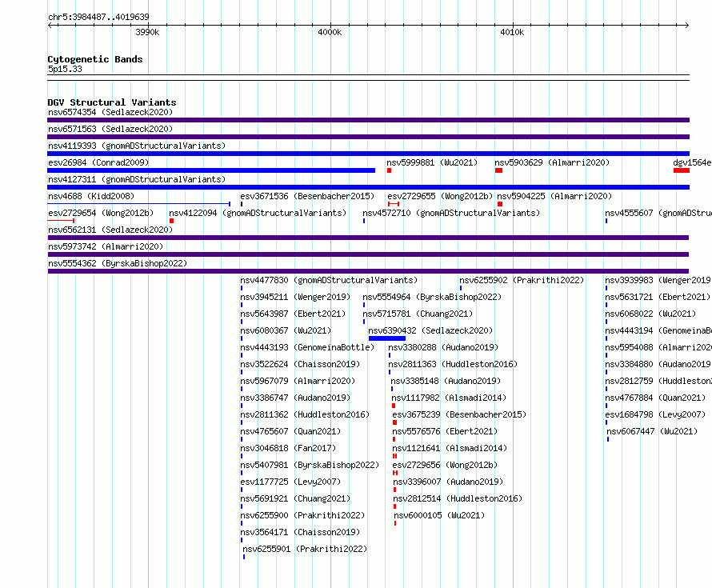The height and width of the screenshot is (588, 712).
Task: Click nsv5643987 (Ebert2021) label
Action: [x=293, y=314]
